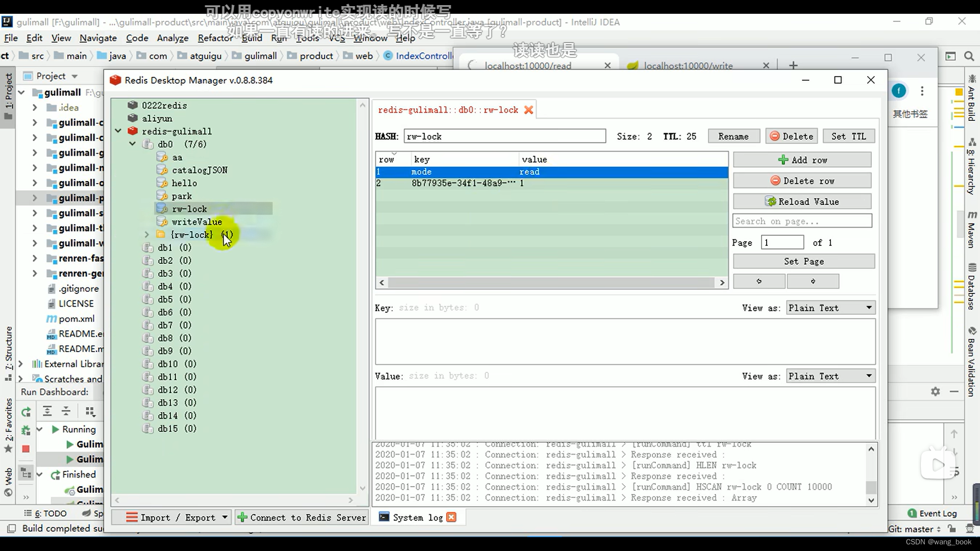This screenshot has width=980, height=551.
Task: Click rerun icon in Run Dashboard
Action: point(26,412)
